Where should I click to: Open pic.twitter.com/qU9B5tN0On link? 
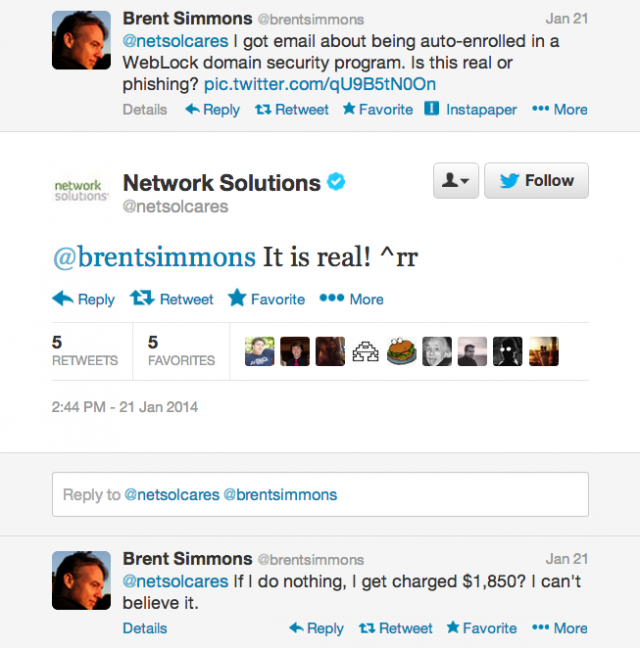(x=320, y=84)
